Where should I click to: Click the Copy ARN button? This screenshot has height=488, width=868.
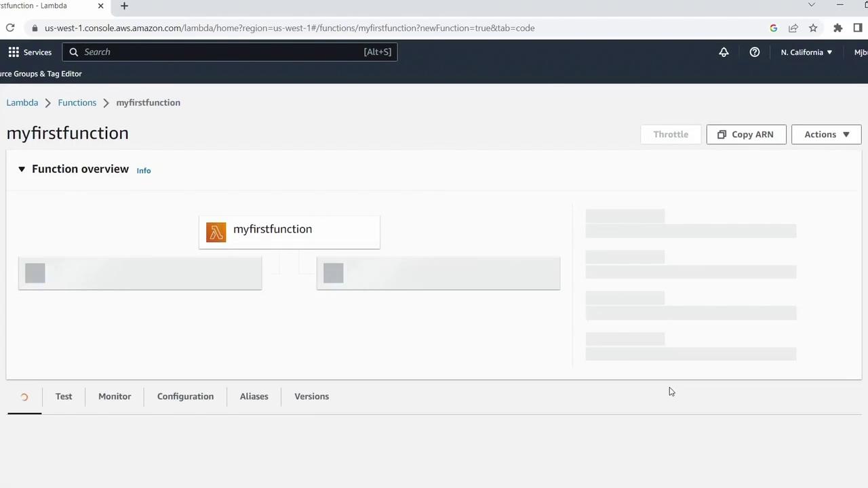746,134
